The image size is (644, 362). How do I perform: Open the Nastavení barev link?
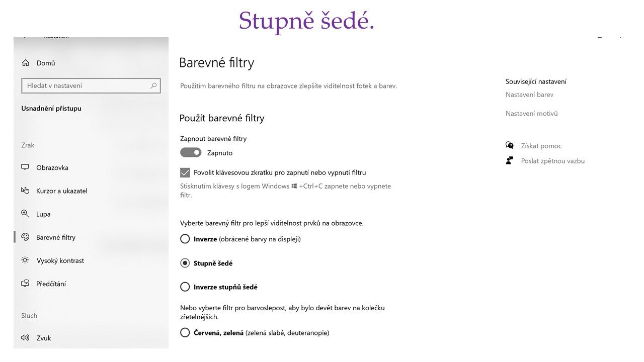tap(529, 95)
